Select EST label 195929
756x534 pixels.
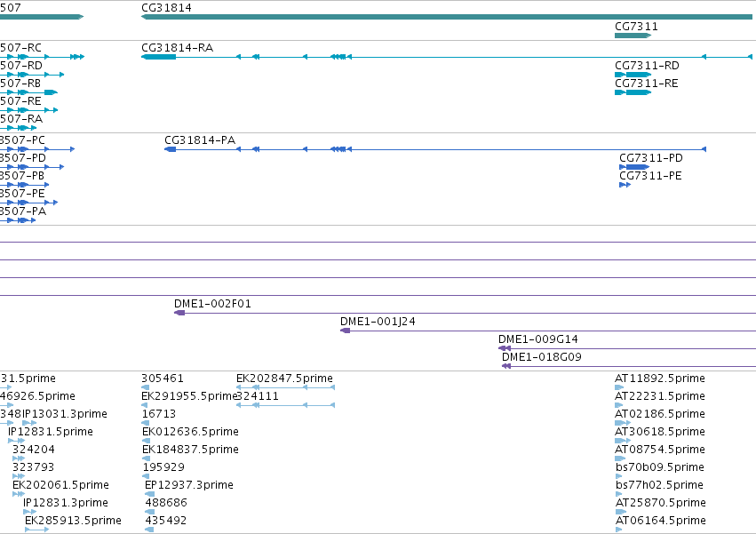164,467
